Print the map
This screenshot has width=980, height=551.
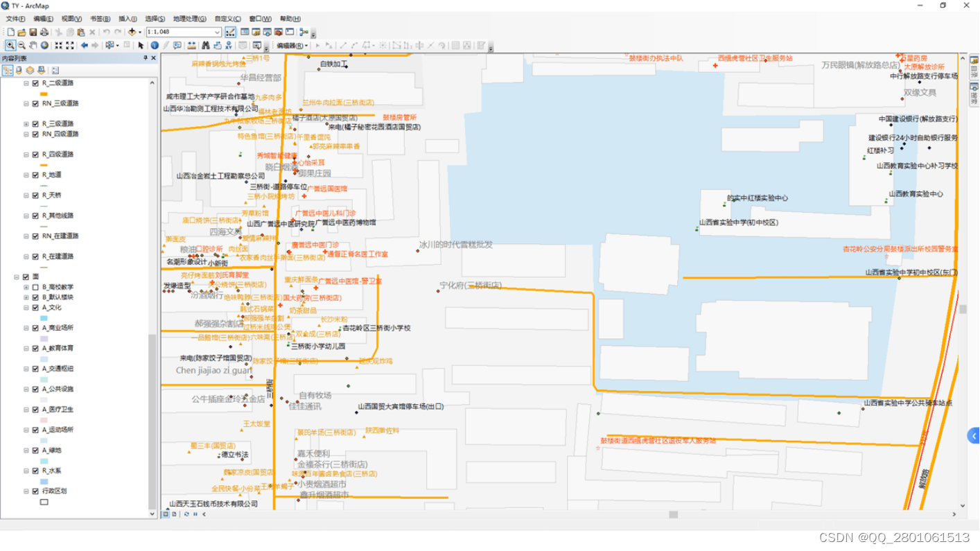[x=44, y=32]
